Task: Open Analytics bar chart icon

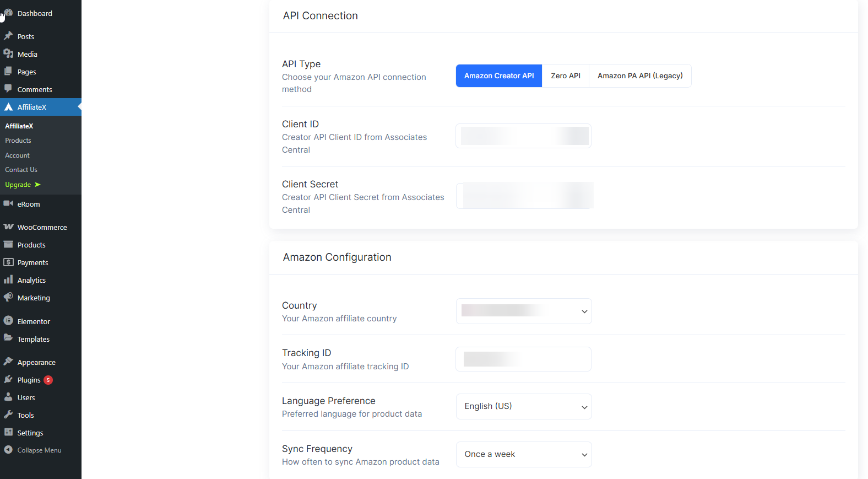Action: 8,279
